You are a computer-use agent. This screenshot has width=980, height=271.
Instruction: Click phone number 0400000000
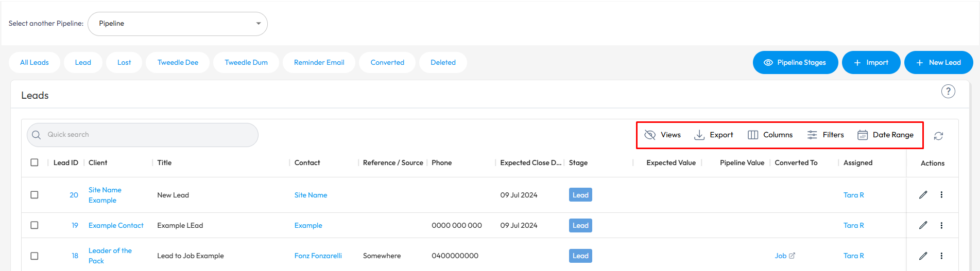point(455,256)
